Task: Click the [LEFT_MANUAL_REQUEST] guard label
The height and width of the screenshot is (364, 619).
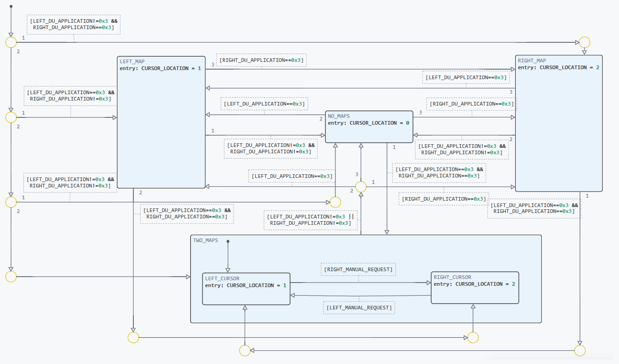Action: pyautogui.click(x=359, y=308)
